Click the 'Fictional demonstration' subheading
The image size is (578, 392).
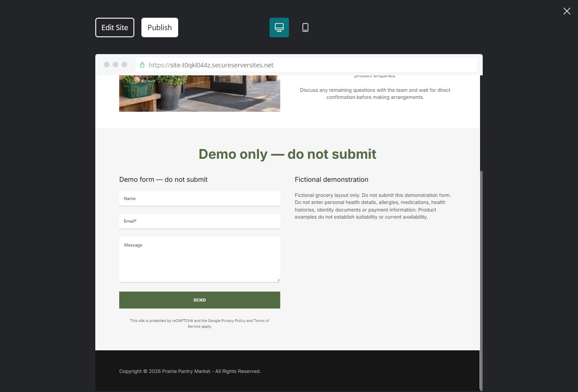332,180
